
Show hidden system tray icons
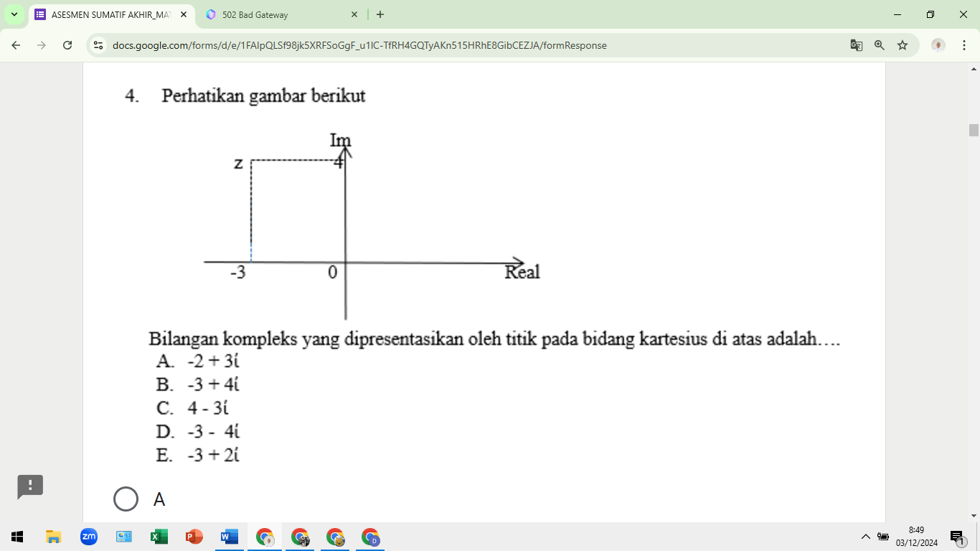point(865,537)
